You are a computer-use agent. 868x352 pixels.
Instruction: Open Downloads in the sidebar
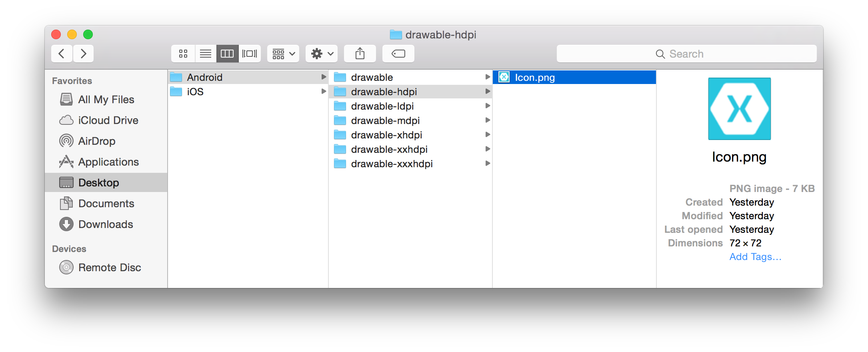(106, 224)
